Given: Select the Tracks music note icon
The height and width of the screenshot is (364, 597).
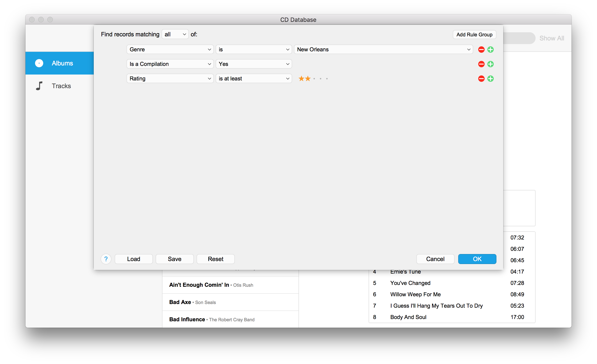Looking at the screenshot, I should click(39, 86).
